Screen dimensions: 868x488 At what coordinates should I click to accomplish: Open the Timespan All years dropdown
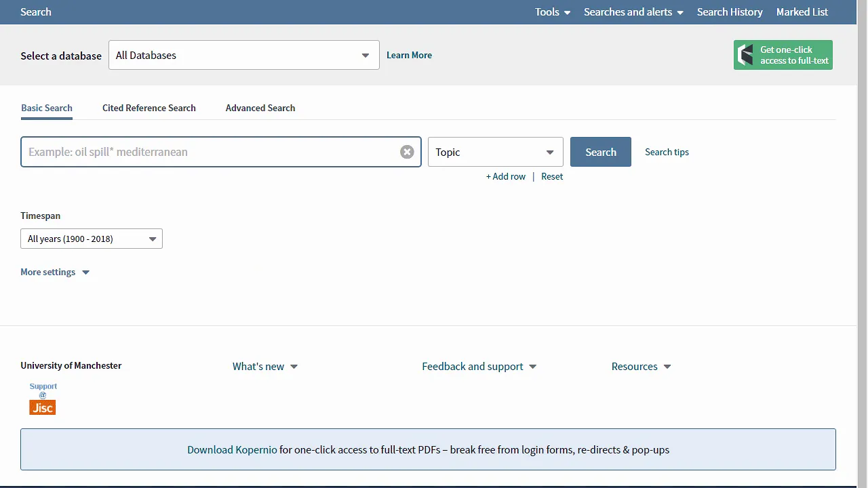[92, 239]
